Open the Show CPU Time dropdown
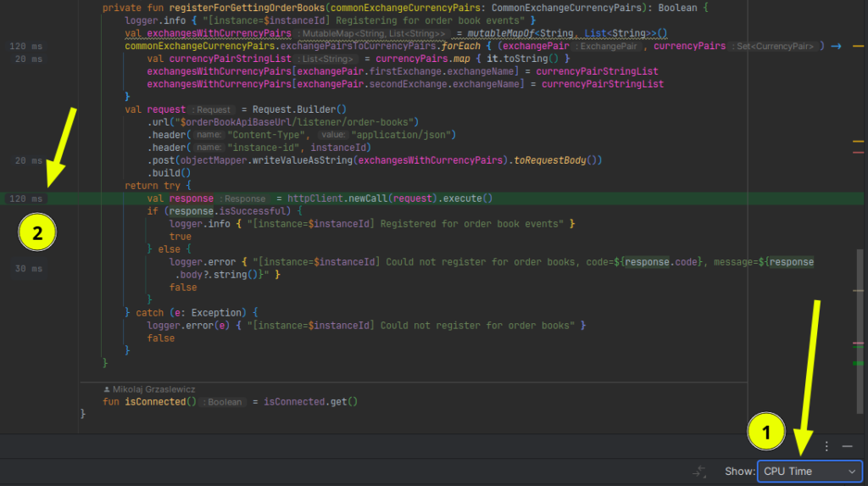Image resolution: width=868 pixels, height=486 pixels. (810, 471)
